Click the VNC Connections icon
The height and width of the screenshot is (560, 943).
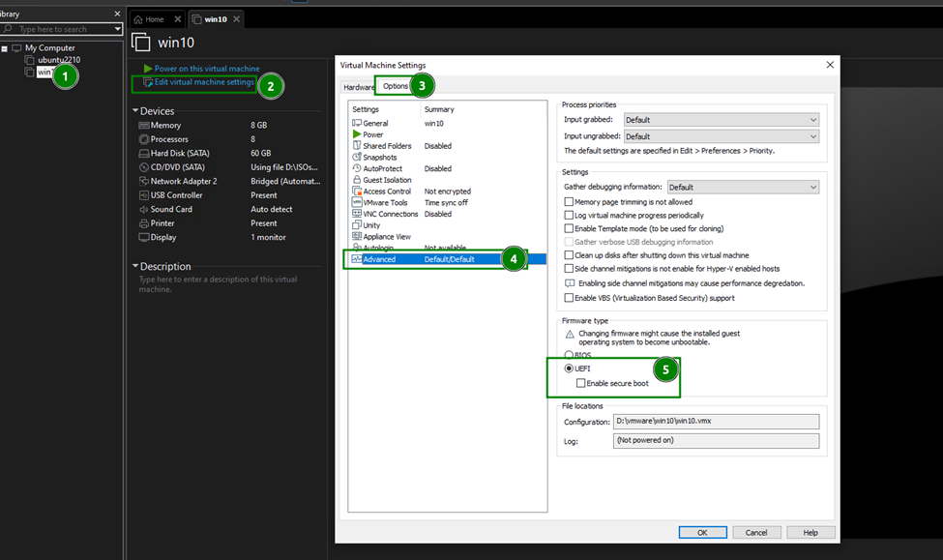coord(357,214)
